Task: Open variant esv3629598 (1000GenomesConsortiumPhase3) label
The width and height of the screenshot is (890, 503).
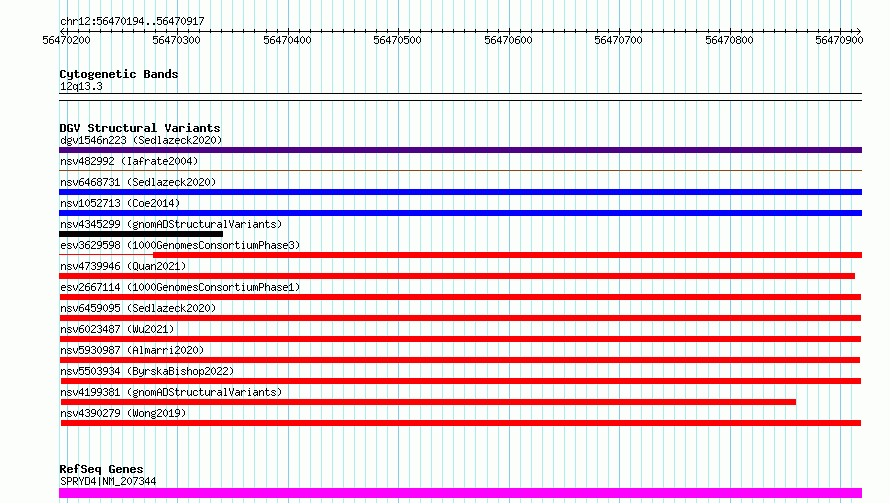Action: [x=180, y=245]
